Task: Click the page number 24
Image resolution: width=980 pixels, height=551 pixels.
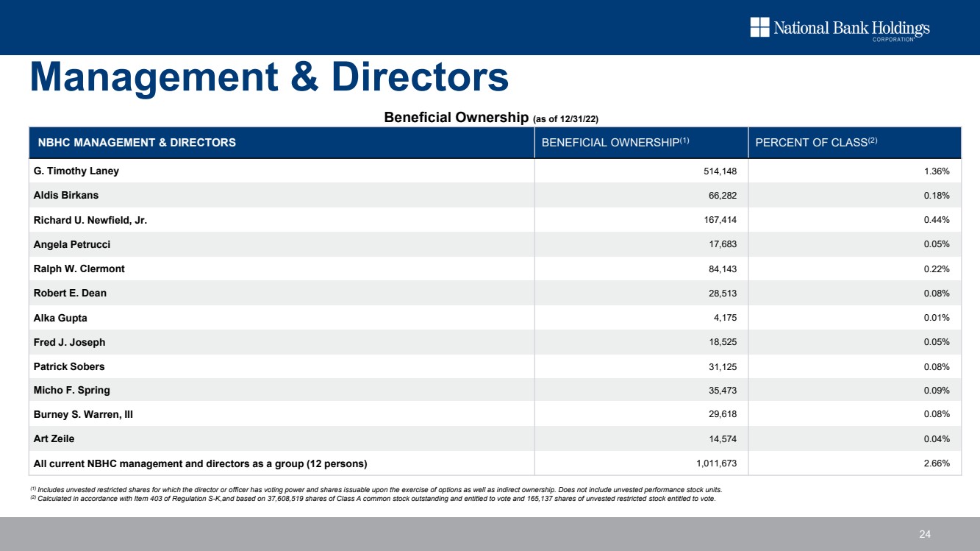Action: click(x=925, y=533)
